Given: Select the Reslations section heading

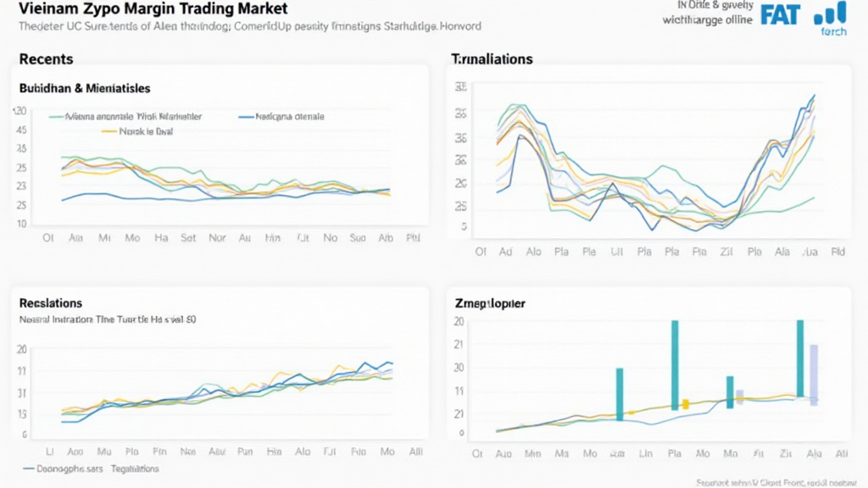Looking at the screenshot, I should 51,302.
